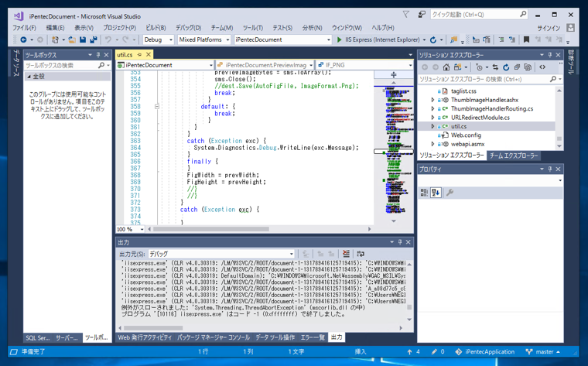588x366 pixels.
Task: Click the iPentecApplication repository in status bar
Action: pos(485,352)
